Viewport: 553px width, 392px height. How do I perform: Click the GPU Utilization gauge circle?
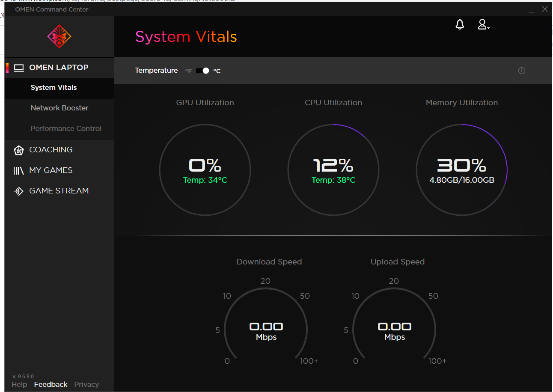click(205, 170)
